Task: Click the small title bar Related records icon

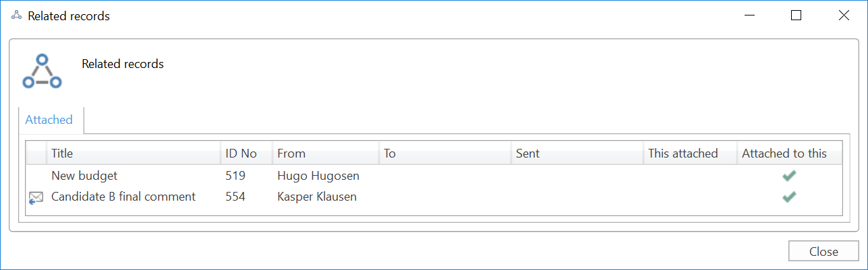Action: point(16,15)
